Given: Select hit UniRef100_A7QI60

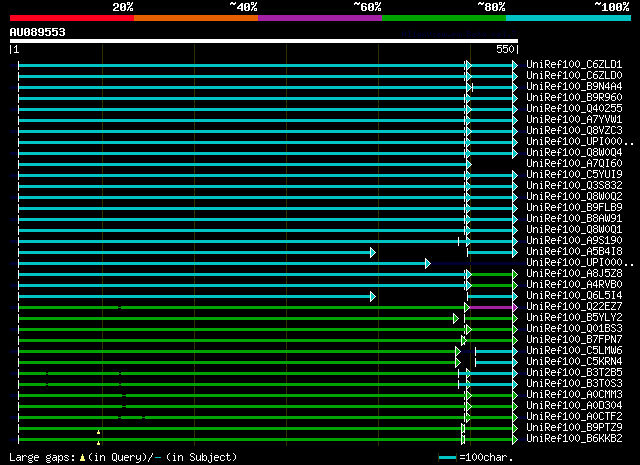Looking at the screenshot, I should (x=574, y=164).
